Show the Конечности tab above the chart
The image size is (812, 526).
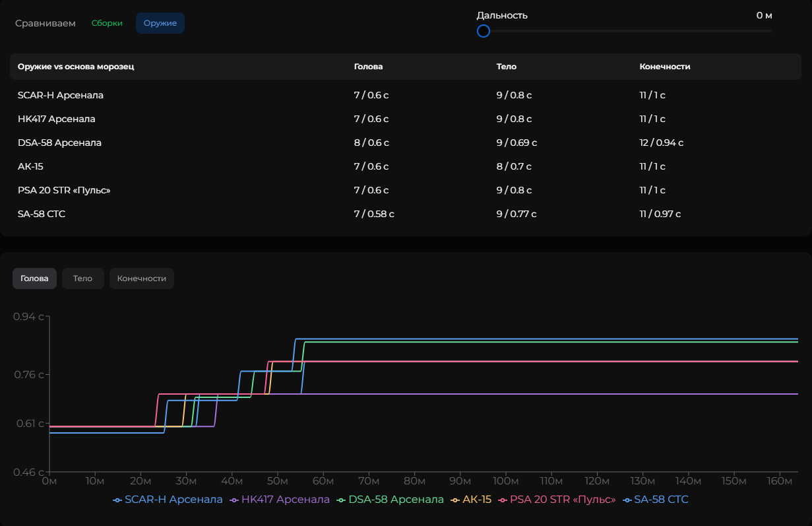pos(141,279)
